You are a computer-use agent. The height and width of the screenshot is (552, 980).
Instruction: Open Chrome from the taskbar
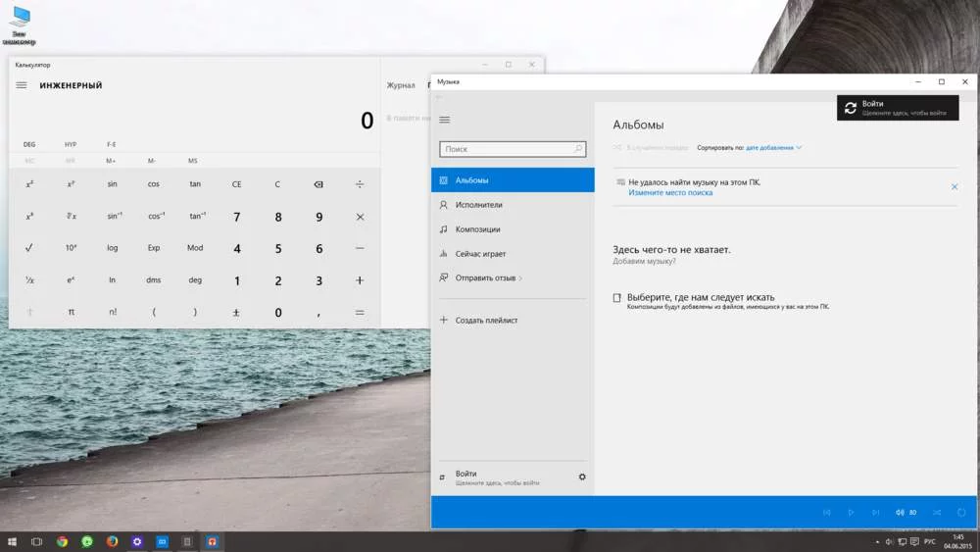click(62, 541)
